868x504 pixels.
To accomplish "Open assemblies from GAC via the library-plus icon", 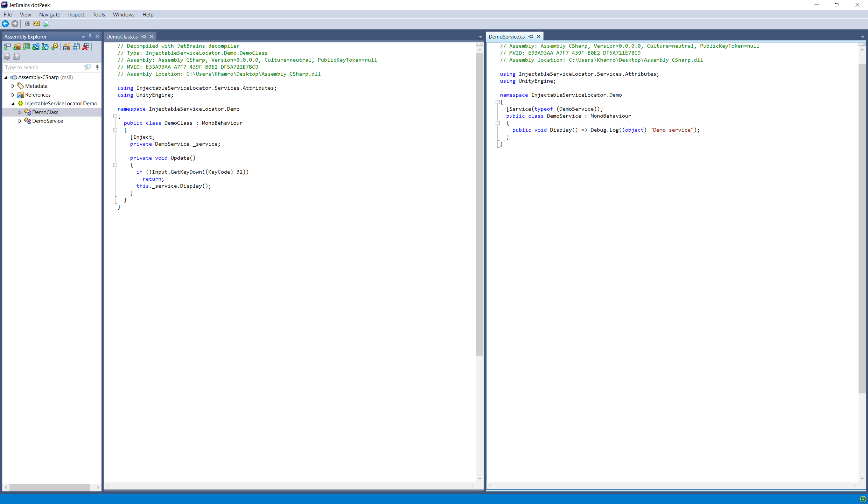I will click(26, 47).
